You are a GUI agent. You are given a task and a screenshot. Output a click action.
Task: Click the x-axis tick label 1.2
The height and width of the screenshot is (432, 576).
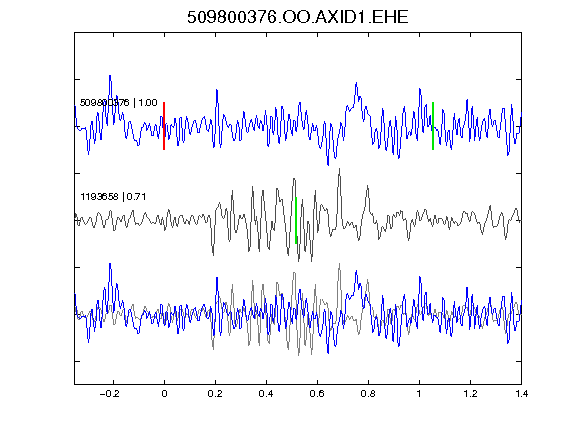[470, 394]
